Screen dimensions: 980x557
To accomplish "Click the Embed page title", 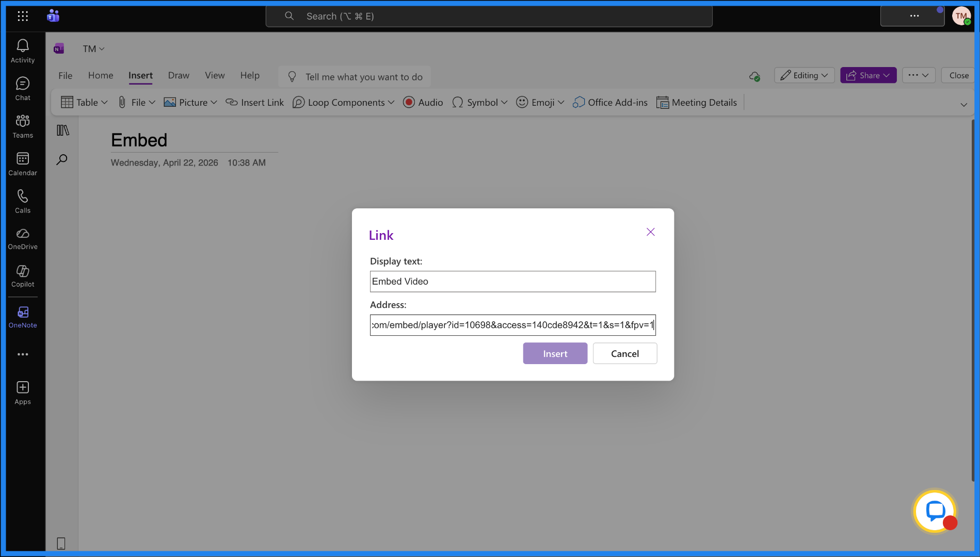I will [139, 140].
